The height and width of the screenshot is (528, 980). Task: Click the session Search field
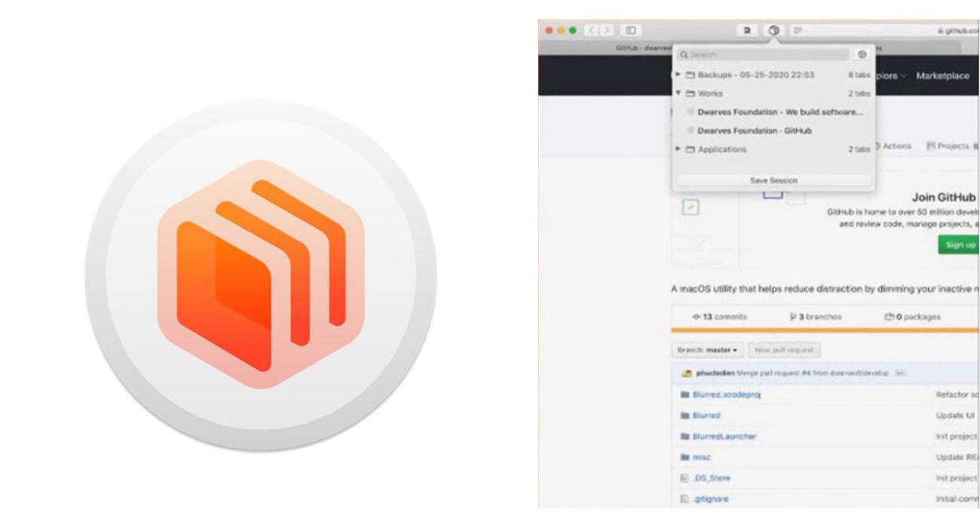pyautogui.click(x=763, y=55)
